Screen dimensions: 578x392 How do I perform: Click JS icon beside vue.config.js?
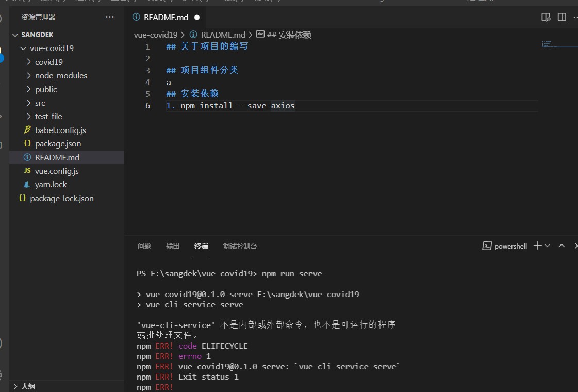tap(27, 171)
